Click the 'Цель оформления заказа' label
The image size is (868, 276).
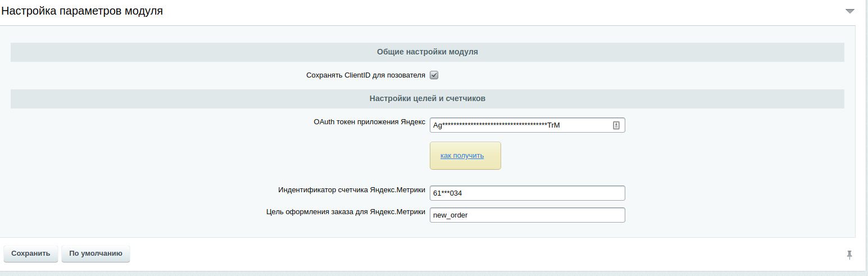[346, 212]
